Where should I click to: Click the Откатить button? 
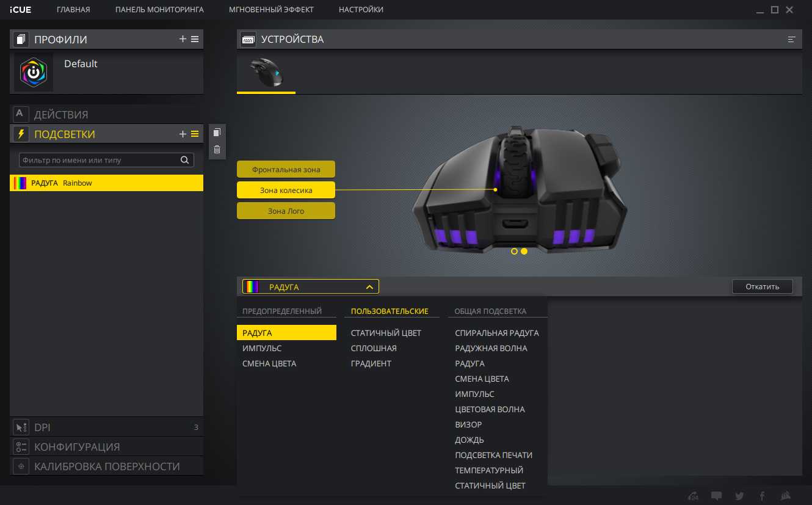coord(762,286)
